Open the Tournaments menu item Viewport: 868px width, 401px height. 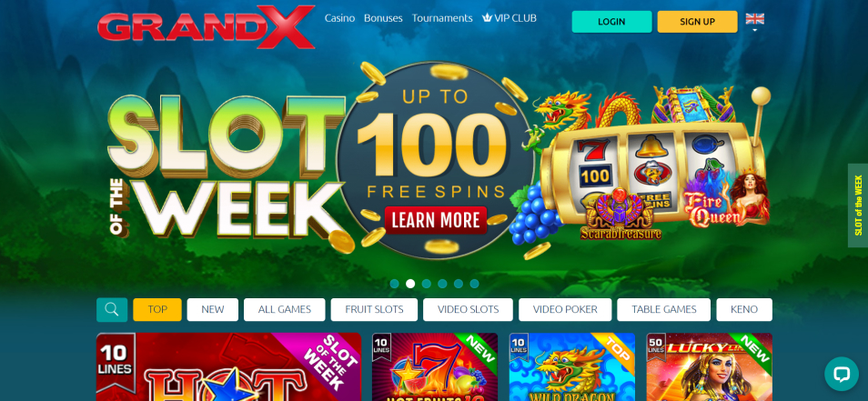pyautogui.click(x=442, y=17)
